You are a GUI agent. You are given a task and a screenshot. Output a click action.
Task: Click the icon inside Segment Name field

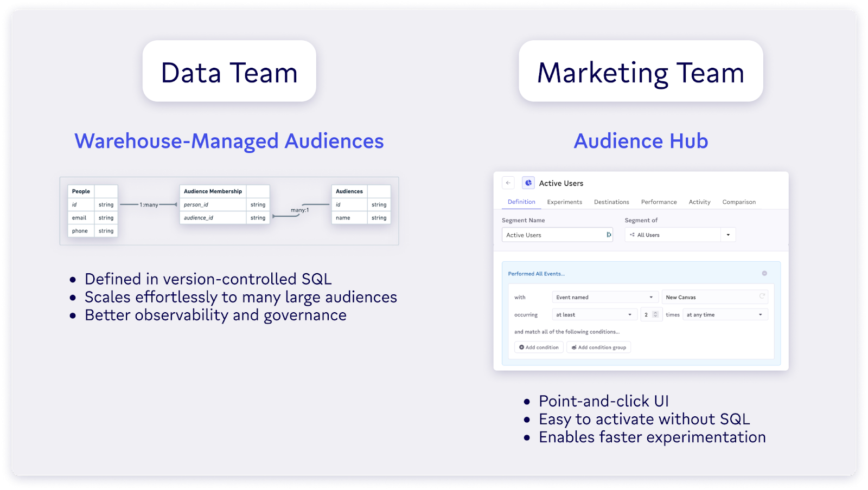point(609,235)
